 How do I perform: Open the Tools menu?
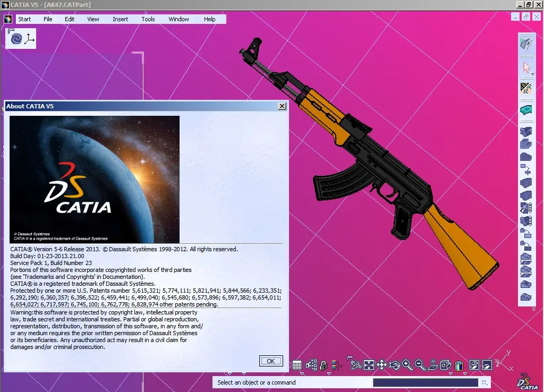[x=148, y=19]
